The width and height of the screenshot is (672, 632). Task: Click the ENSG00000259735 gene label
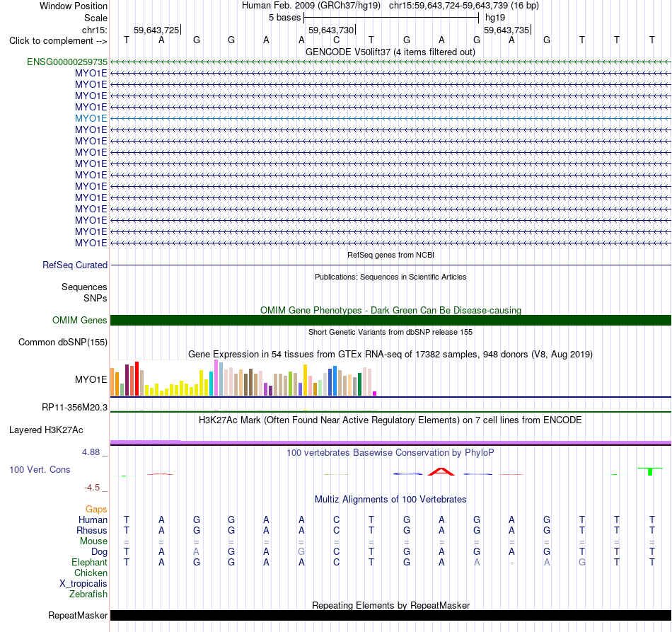click(x=67, y=62)
